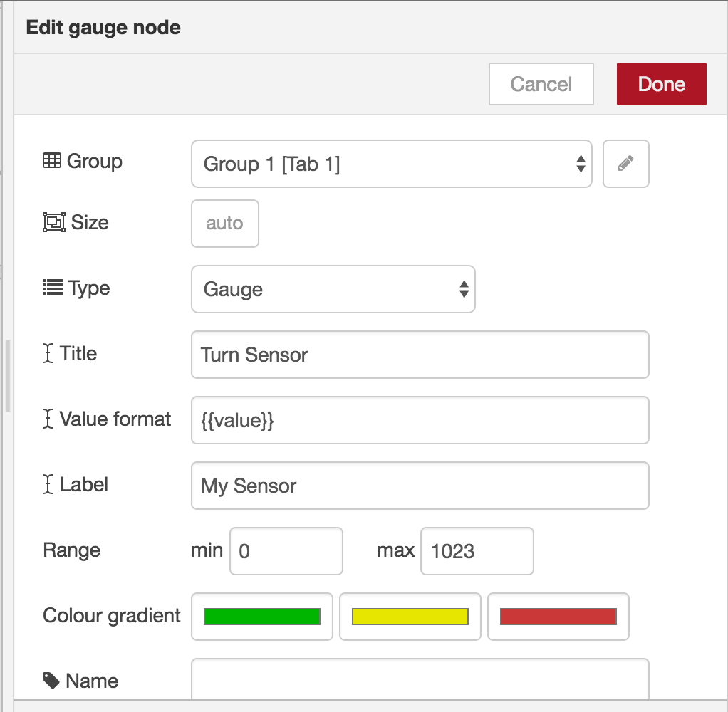This screenshot has width=728, height=712.
Task: Click the tag icon beside Name
Action: coord(50,681)
